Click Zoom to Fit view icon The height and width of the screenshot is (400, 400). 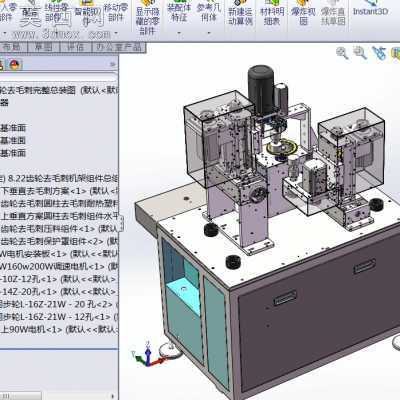pyautogui.click(x=342, y=53)
